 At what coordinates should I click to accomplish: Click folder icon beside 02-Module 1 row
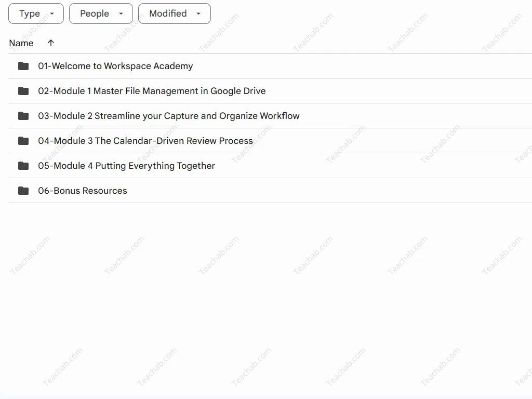point(23,91)
